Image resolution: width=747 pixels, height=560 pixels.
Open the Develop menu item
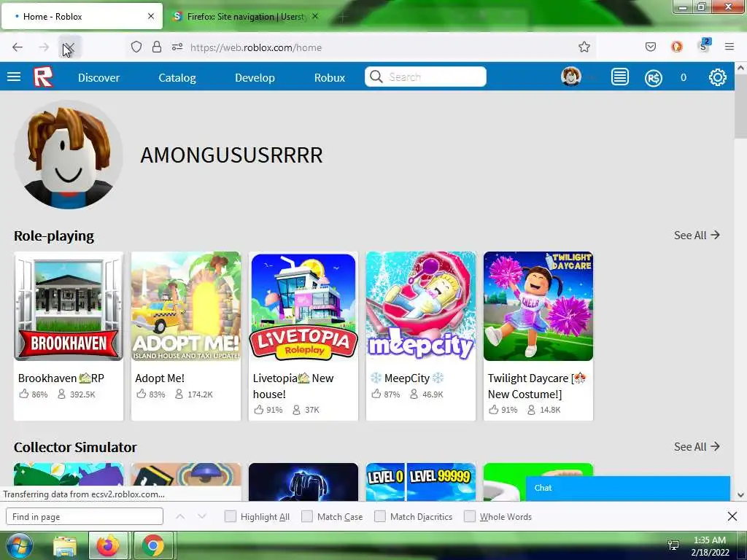[255, 77]
